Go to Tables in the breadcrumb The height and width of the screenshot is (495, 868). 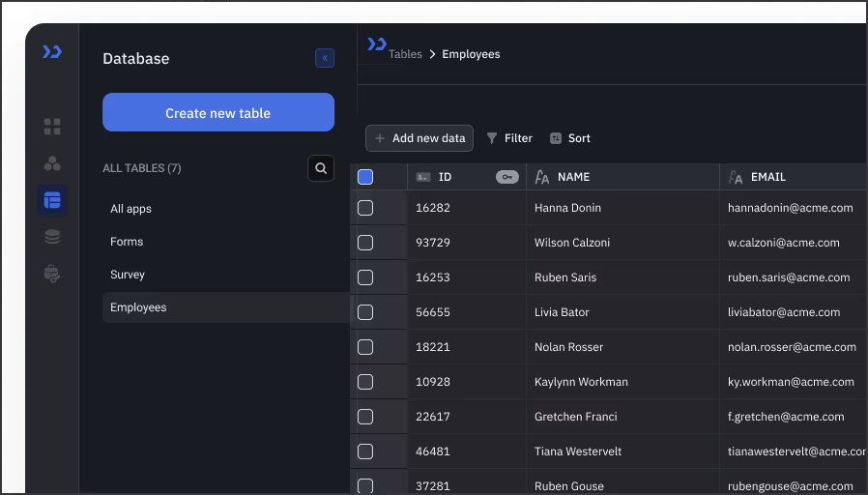coord(405,54)
